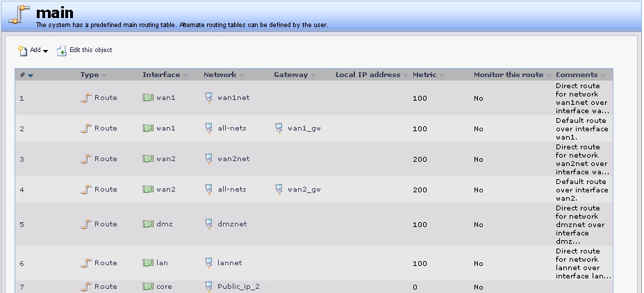
Task: Click the Monitor this route column header
Action: pos(509,75)
